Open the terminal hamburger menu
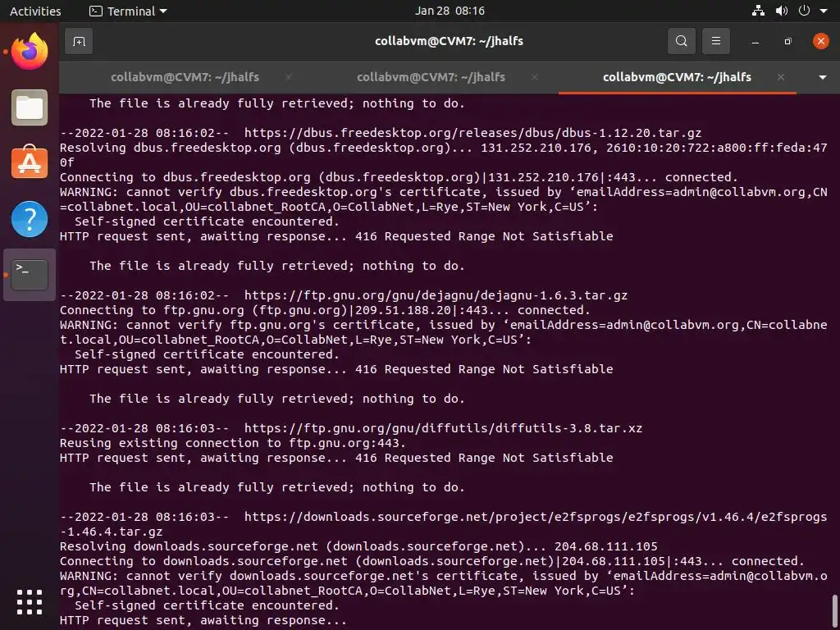This screenshot has height=630, width=840. [x=715, y=41]
